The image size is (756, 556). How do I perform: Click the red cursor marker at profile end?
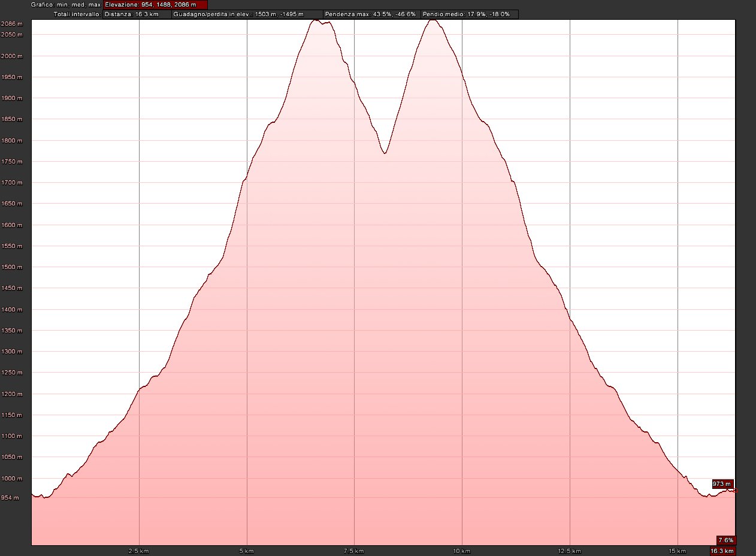click(x=734, y=491)
